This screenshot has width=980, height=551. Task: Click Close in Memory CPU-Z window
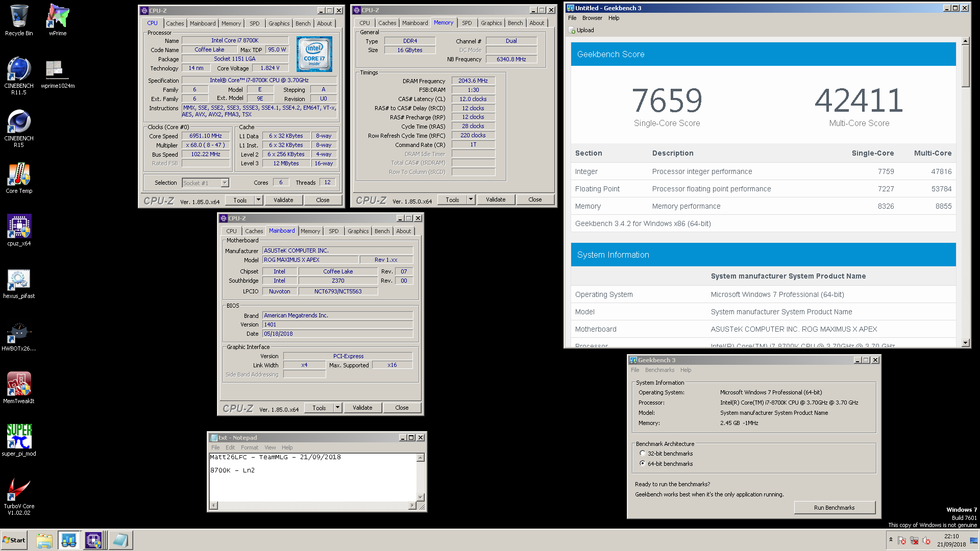tap(535, 199)
